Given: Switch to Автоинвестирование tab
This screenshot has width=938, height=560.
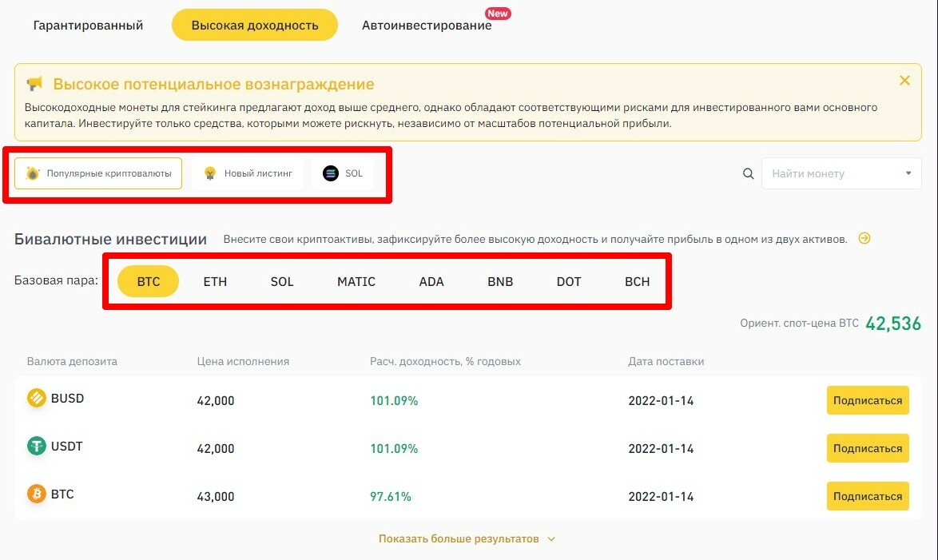Looking at the screenshot, I should click(x=427, y=25).
